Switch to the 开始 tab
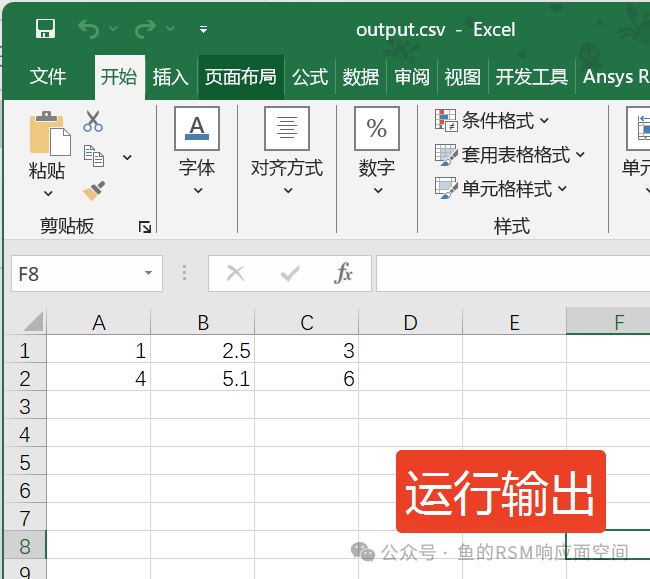 click(x=119, y=77)
